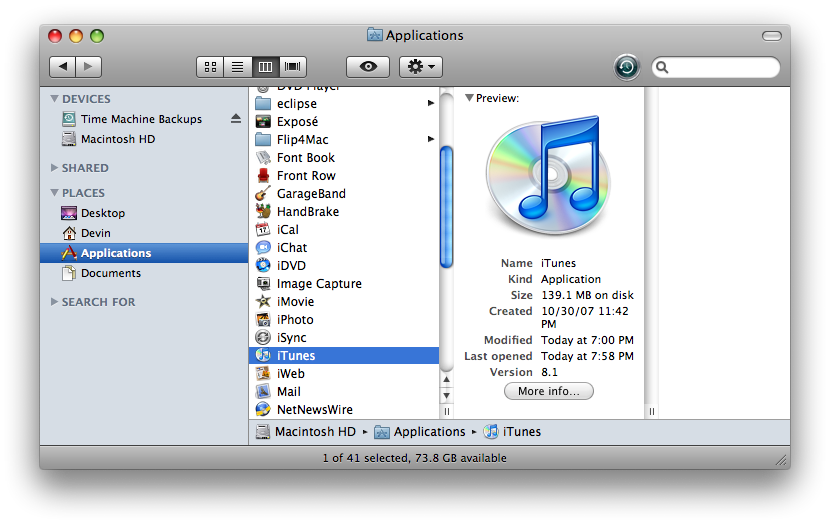Select the eclipse folder icon
The height and width of the screenshot is (524, 830).
263,103
